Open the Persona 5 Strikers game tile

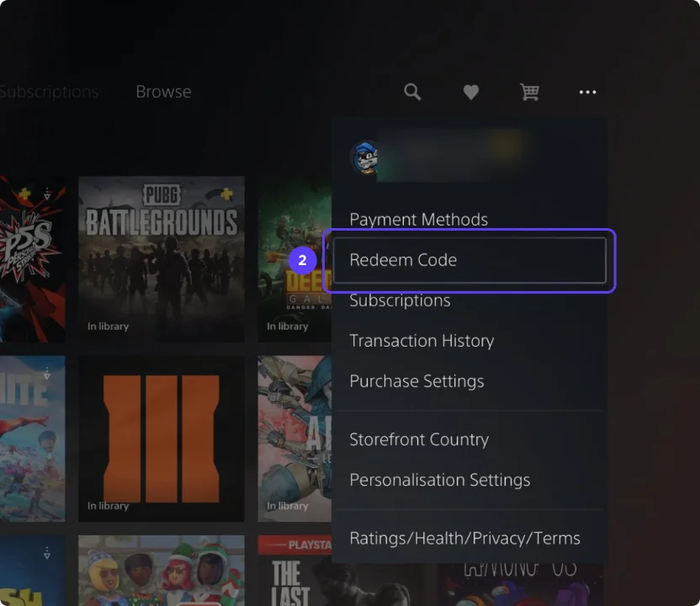click(x=33, y=259)
